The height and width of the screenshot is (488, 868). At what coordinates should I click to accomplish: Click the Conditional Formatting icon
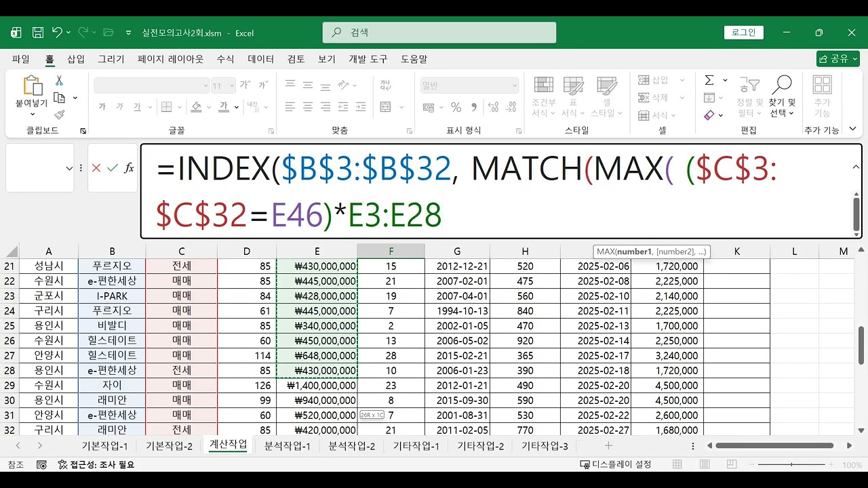click(x=543, y=86)
